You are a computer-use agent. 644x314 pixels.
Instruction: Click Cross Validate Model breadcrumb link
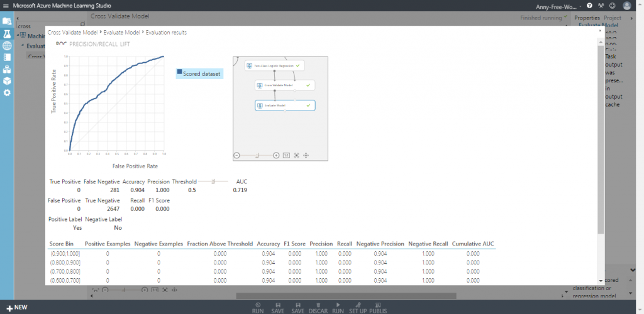pos(73,33)
